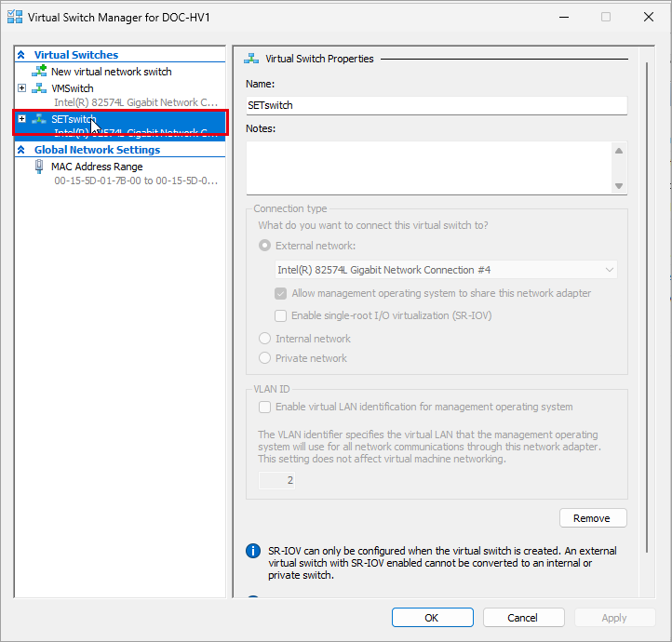This screenshot has height=642, width=672.
Task: Open the External network adapter dropdown
Action: (x=446, y=270)
